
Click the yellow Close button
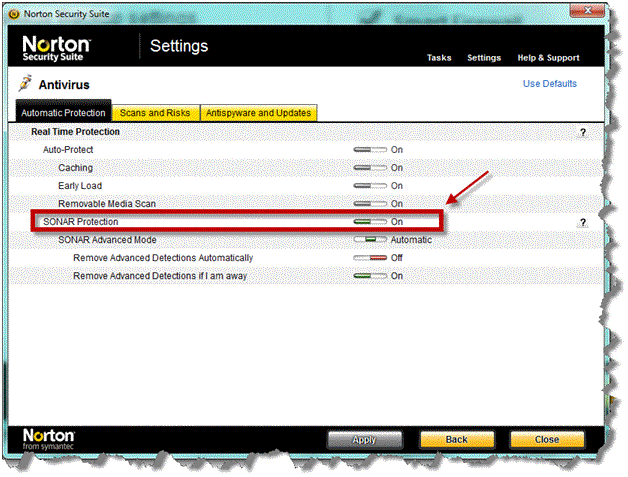tap(547, 439)
